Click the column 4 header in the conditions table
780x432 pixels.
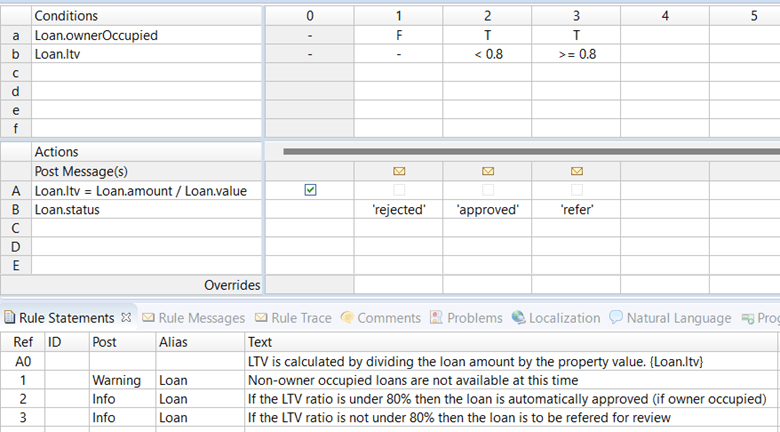(664, 16)
